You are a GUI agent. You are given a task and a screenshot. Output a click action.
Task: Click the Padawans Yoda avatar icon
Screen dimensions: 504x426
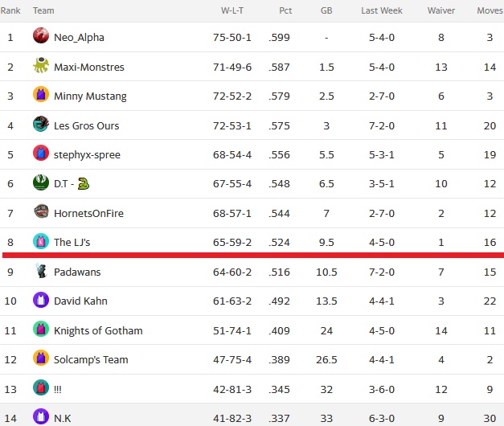41,270
